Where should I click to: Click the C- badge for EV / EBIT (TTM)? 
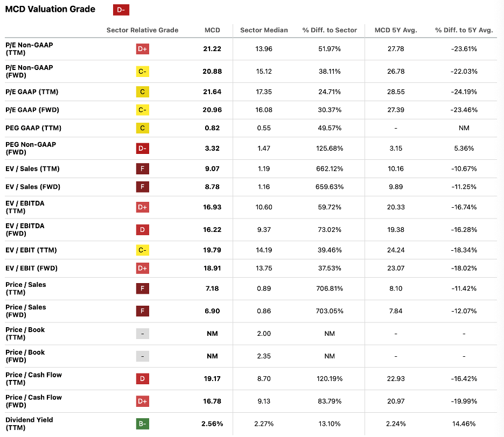point(142,250)
